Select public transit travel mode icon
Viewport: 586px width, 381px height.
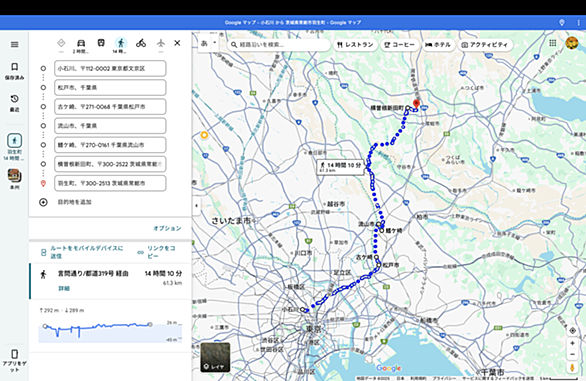pyautogui.click(x=101, y=43)
